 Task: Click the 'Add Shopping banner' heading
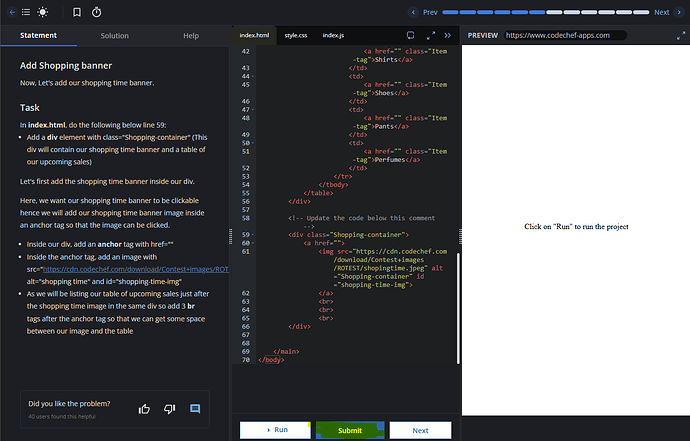pyautogui.click(x=66, y=66)
